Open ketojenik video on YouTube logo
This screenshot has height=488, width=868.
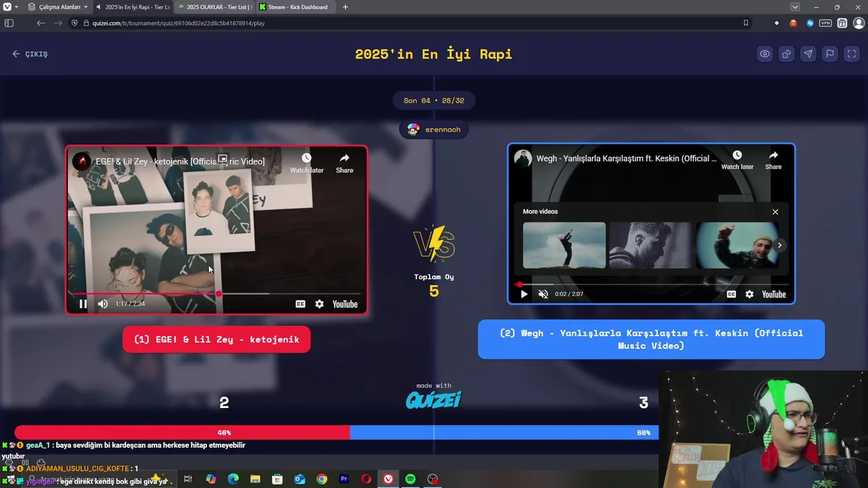click(345, 304)
